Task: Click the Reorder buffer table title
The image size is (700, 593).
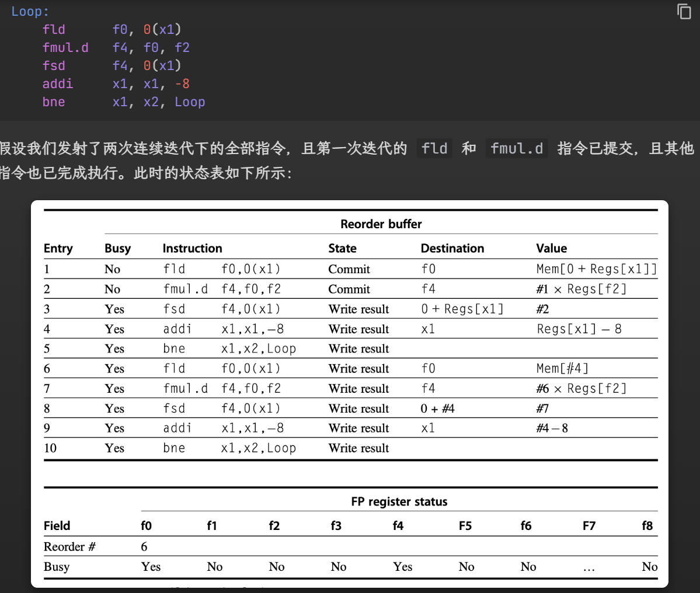Action: (381, 224)
